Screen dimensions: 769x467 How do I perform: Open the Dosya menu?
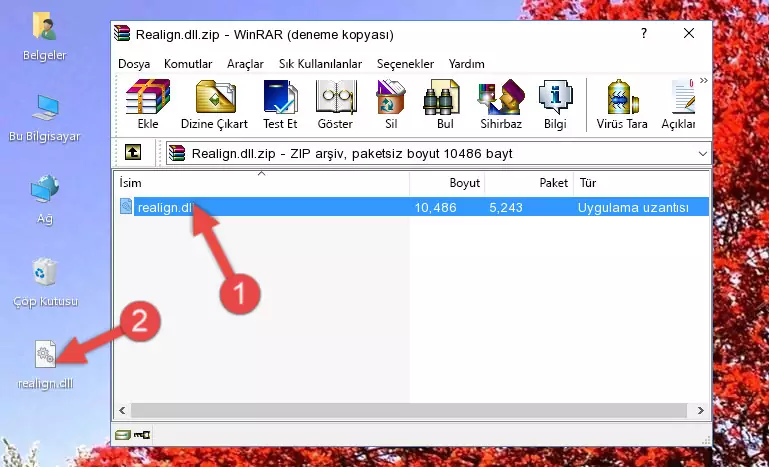(134, 64)
